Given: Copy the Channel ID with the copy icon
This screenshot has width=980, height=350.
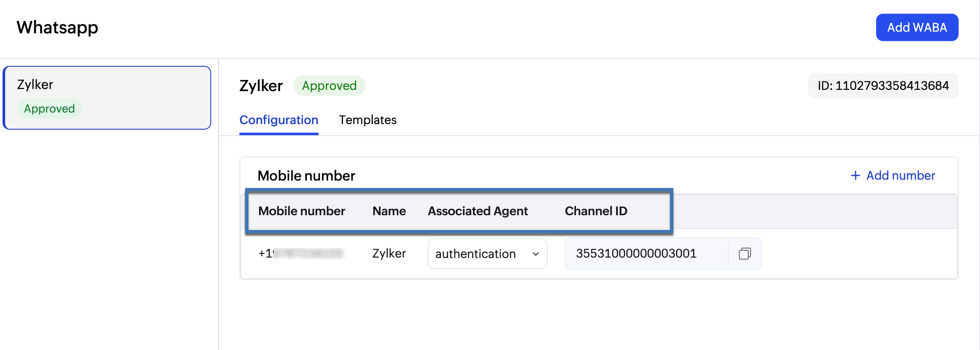Looking at the screenshot, I should tap(744, 254).
